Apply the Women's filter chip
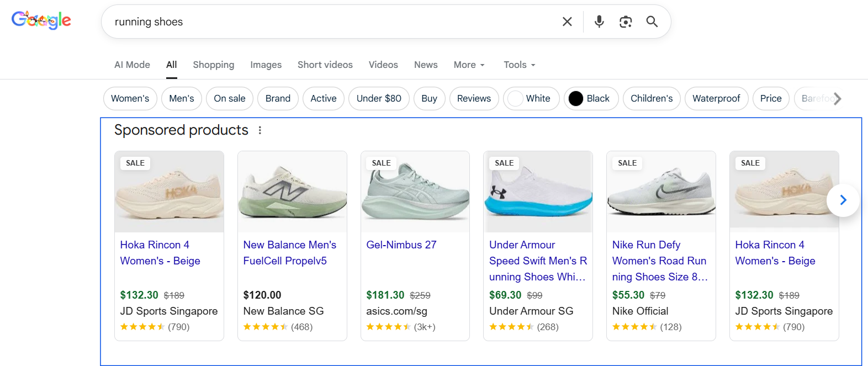This screenshot has height=366, width=868. pos(130,98)
